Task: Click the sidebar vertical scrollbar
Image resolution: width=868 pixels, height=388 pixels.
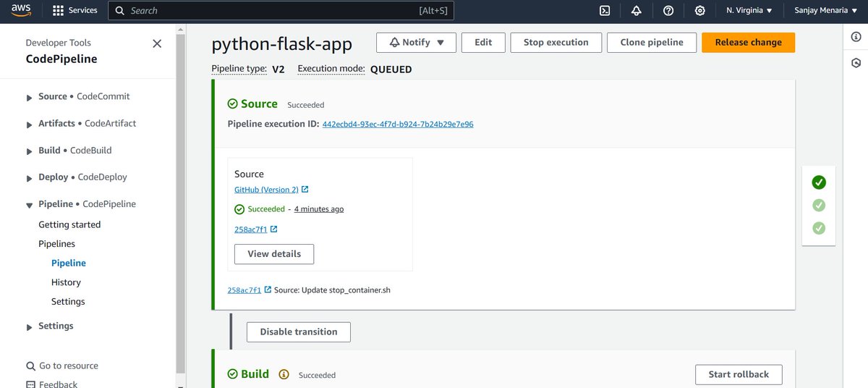Action: coord(179,203)
